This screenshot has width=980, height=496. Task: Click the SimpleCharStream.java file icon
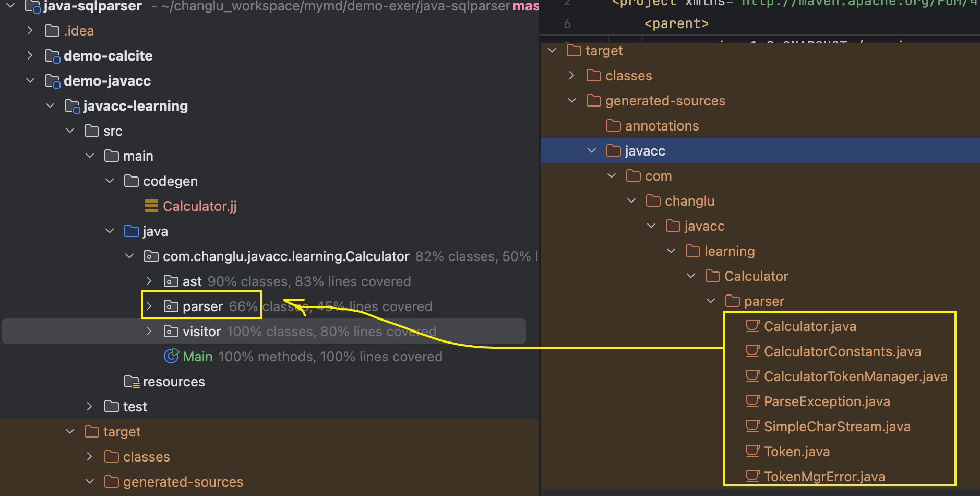coord(752,426)
